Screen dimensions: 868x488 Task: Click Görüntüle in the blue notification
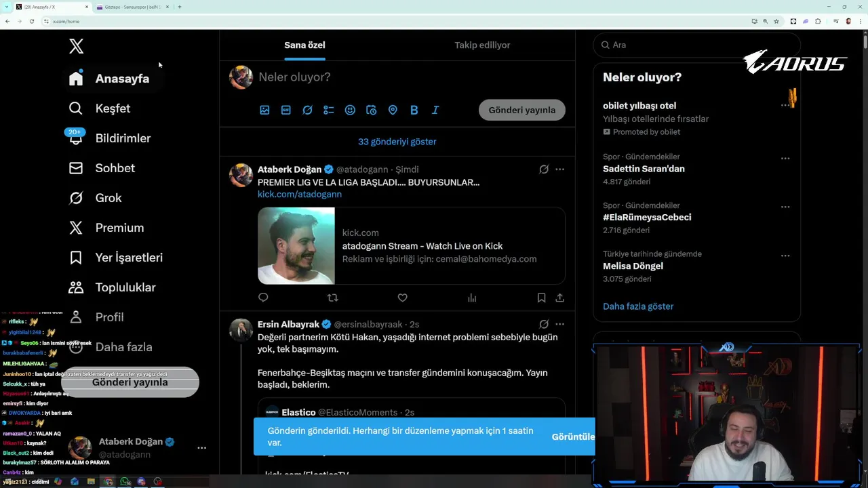tap(573, 436)
